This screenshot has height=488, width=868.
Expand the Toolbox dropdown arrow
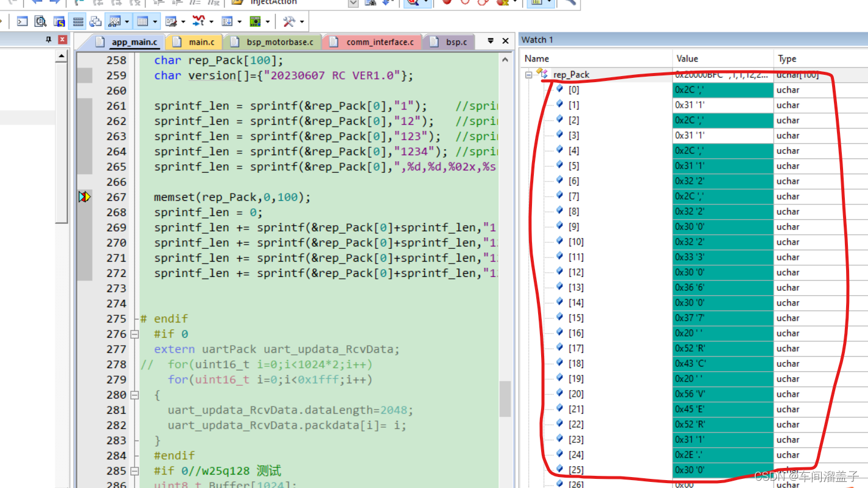click(302, 21)
